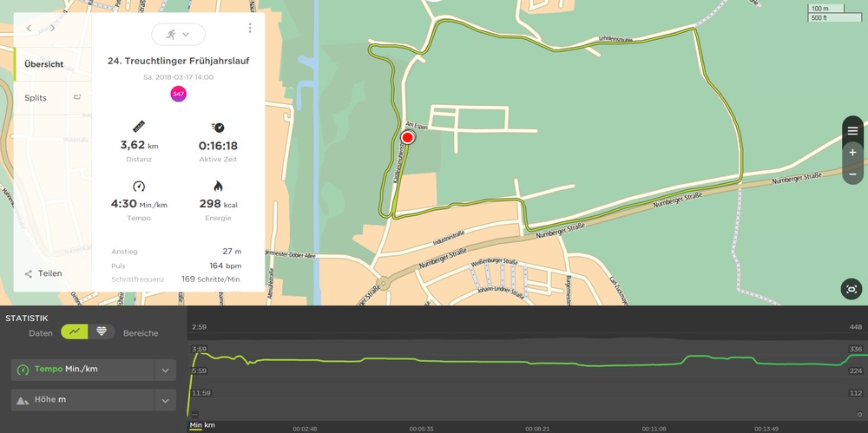Click the pink 547 badge
This screenshot has width=868, height=433.
(x=178, y=94)
